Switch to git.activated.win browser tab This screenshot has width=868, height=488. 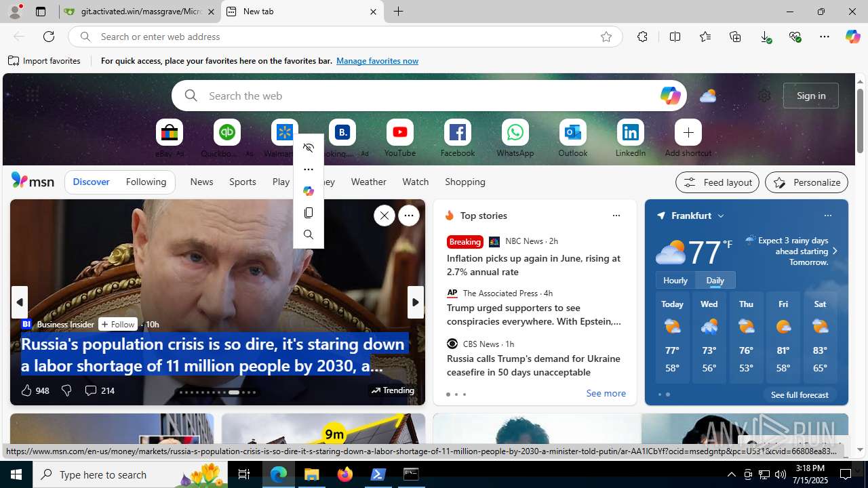point(140,12)
